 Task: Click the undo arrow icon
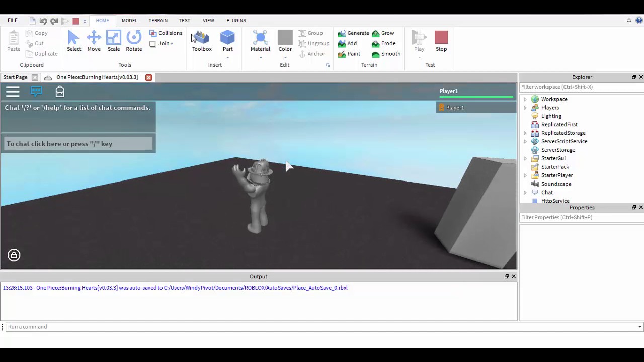click(43, 21)
